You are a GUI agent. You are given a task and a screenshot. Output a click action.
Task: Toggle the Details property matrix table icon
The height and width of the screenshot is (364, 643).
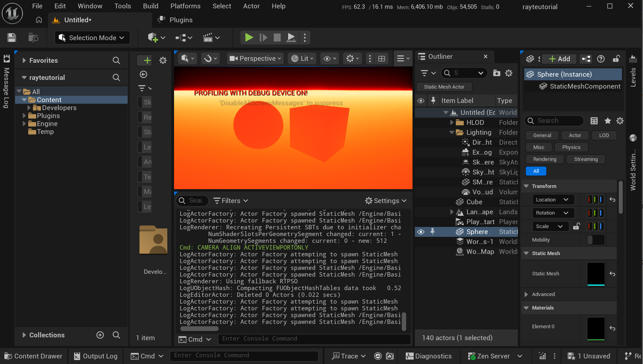tap(594, 121)
